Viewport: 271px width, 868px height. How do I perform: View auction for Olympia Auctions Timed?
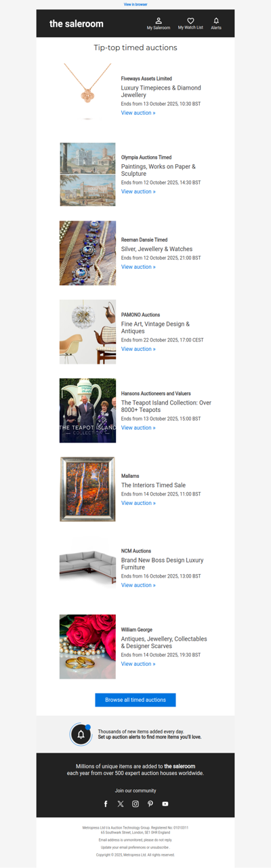138,192
